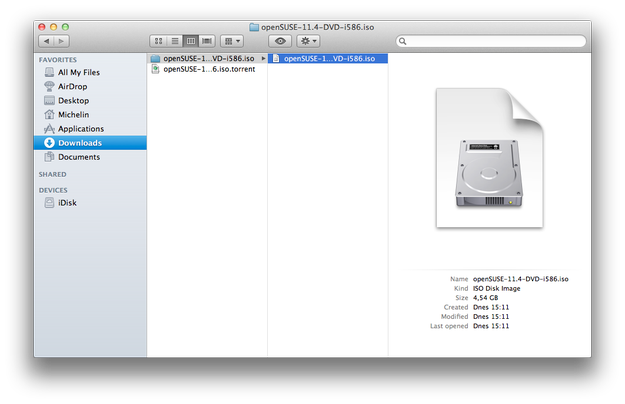Click the preview Name value
The height and width of the screenshot is (404, 625).
tap(521, 279)
